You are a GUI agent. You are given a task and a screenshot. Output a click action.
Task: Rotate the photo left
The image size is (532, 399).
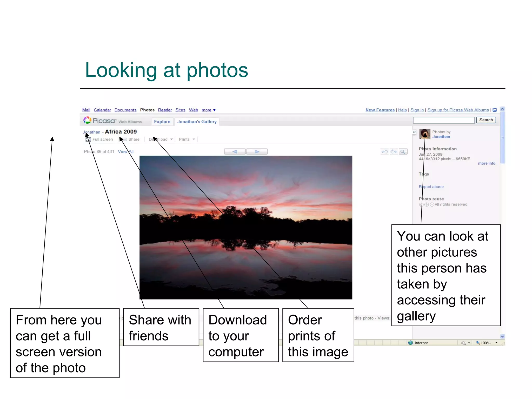385,151
